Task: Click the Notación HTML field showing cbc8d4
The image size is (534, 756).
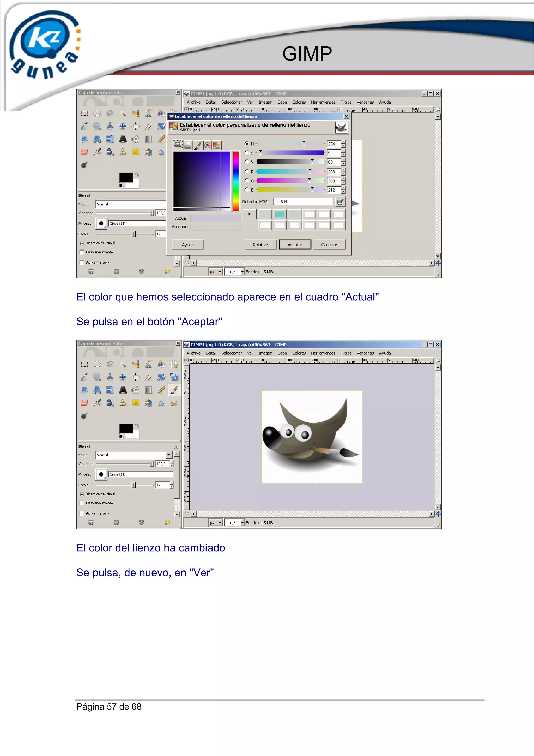Action: click(x=303, y=201)
